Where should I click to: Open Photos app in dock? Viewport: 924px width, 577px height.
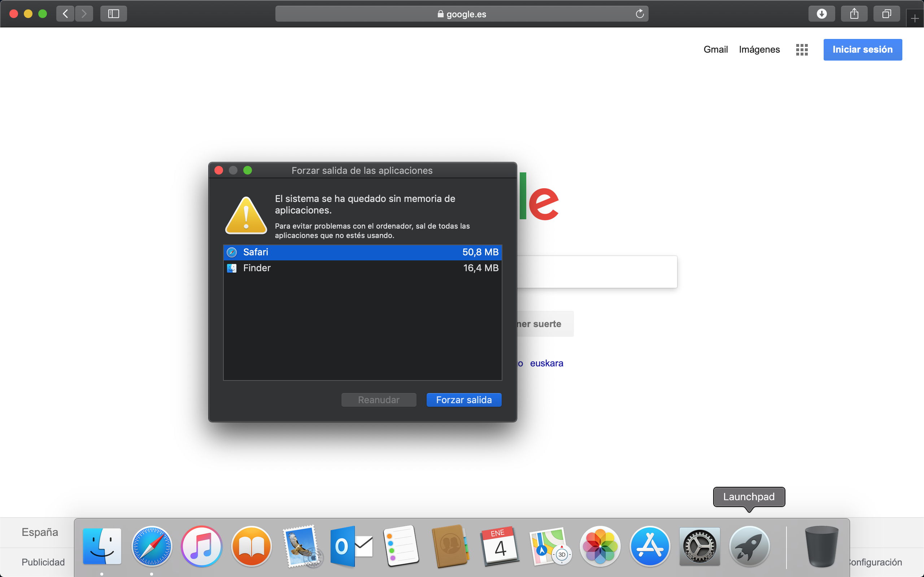tap(600, 546)
